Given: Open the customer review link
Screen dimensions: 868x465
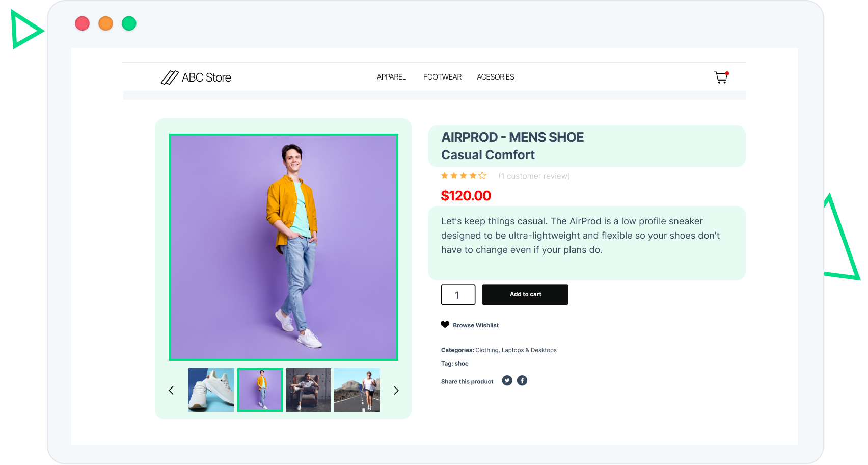Looking at the screenshot, I should click(534, 176).
